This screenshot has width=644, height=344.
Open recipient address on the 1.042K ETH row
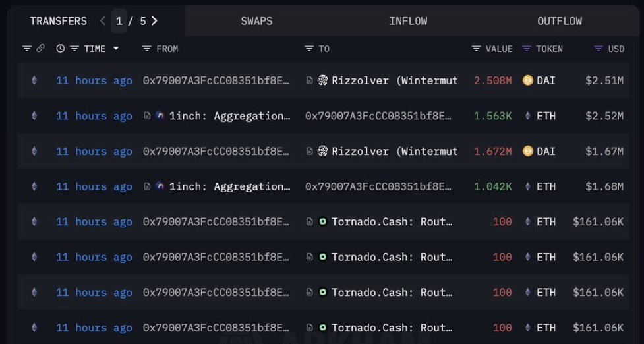click(378, 186)
